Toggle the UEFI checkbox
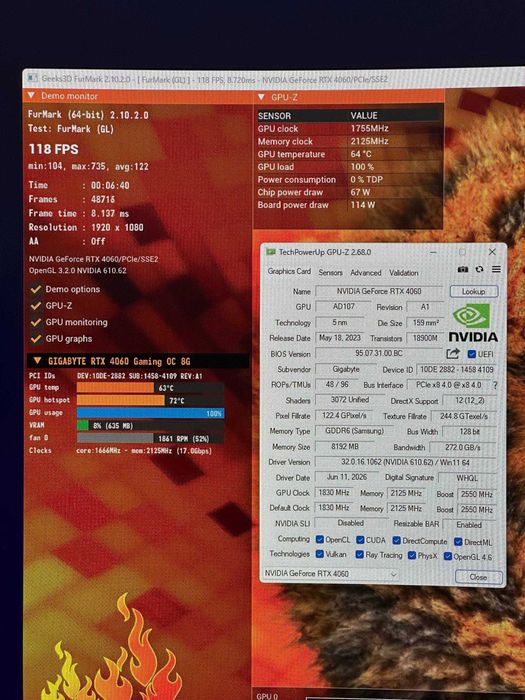 pos(471,354)
